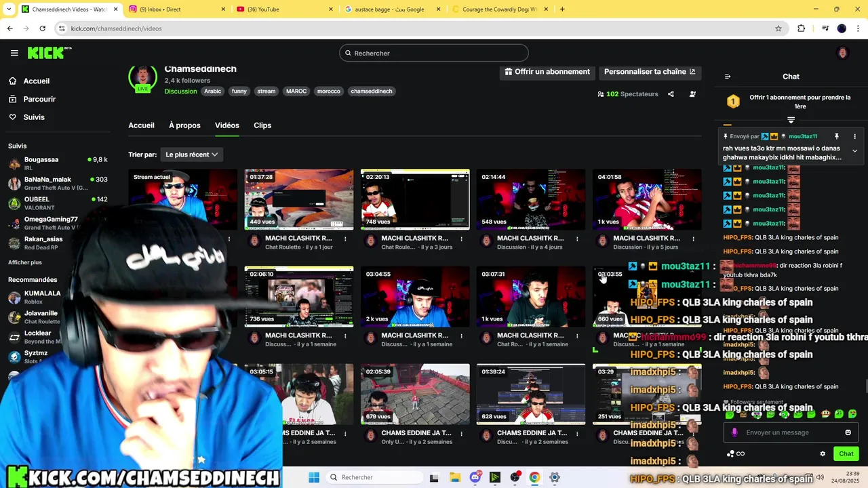Screen dimensions: 868x488
Task: Open pinned message options (three dots)
Action: [x=854, y=136]
